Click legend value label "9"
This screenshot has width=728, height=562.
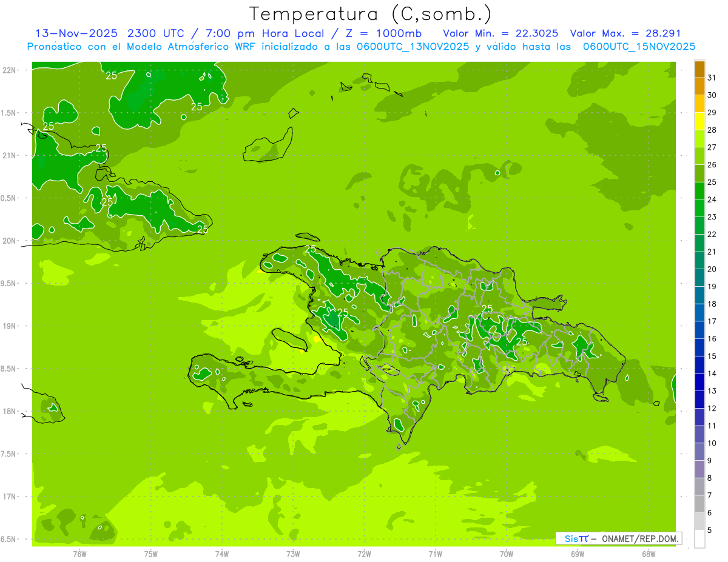[710, 461]
